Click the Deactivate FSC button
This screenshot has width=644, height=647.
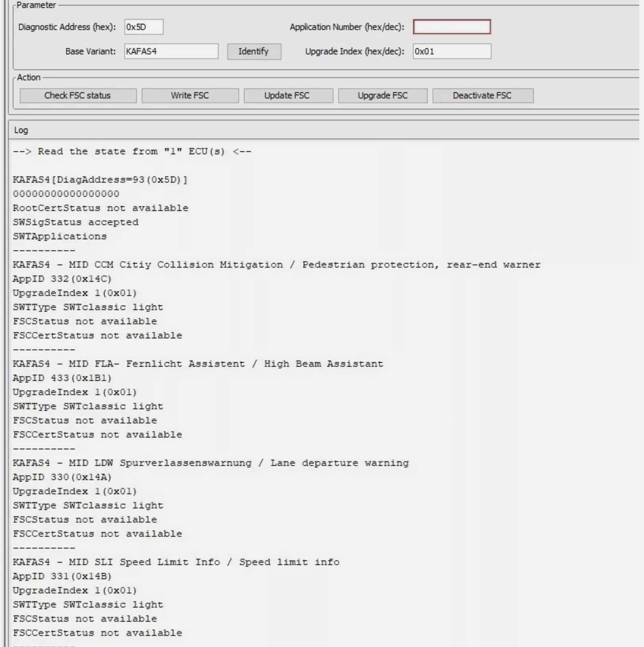point(482,95)
